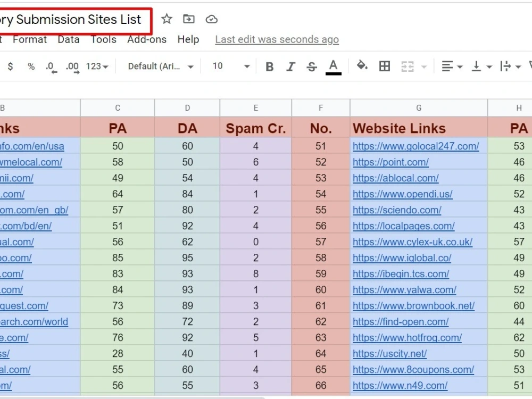
Task: Open the fill color bucket
Action: pyautogui.click(x=362, y=65)
